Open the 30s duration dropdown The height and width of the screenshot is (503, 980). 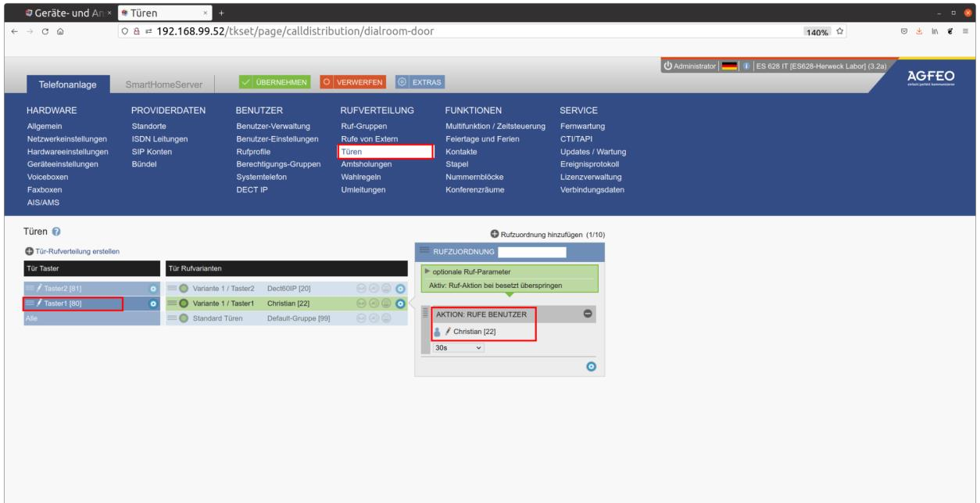click(459, 347)
